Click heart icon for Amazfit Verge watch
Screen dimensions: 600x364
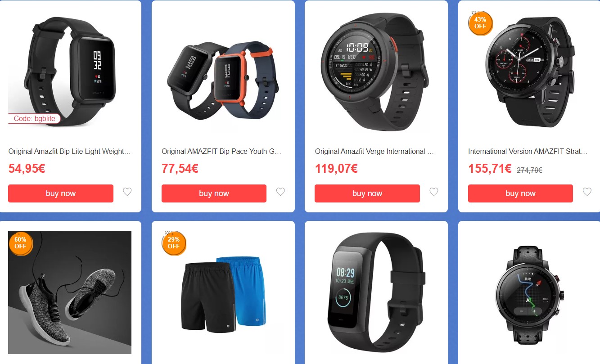tap(434, 192)
